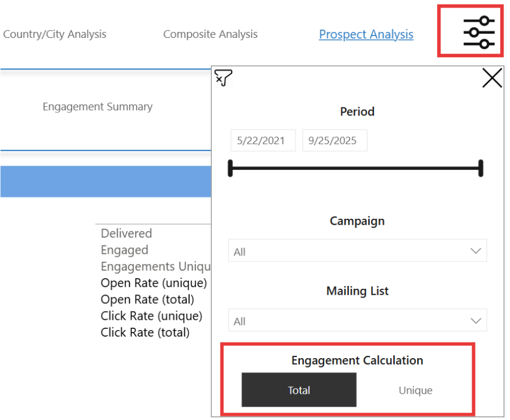Click the start date field showing 5/22/2021
This screenshot has height=420, width=510.
pos(263,140)
